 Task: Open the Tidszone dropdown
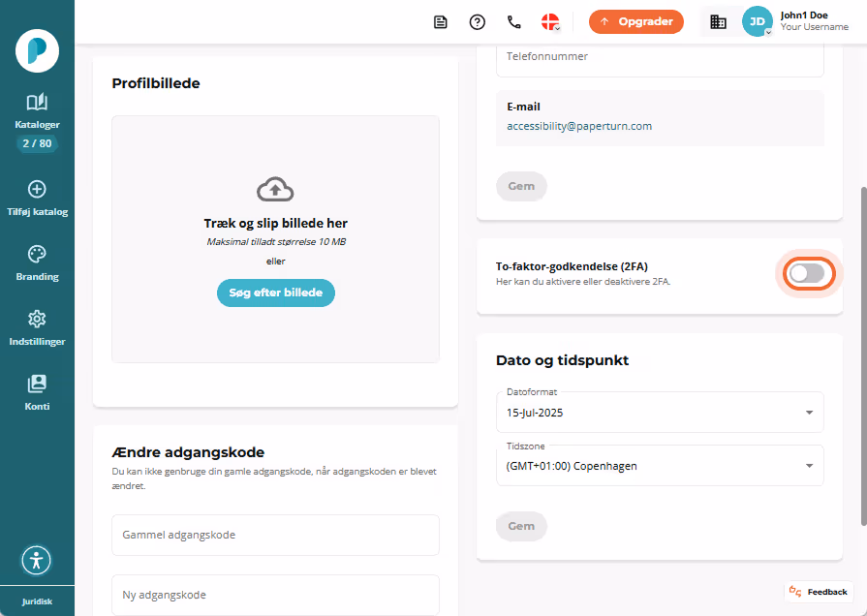pyautogui.click(x=661, y=466)
